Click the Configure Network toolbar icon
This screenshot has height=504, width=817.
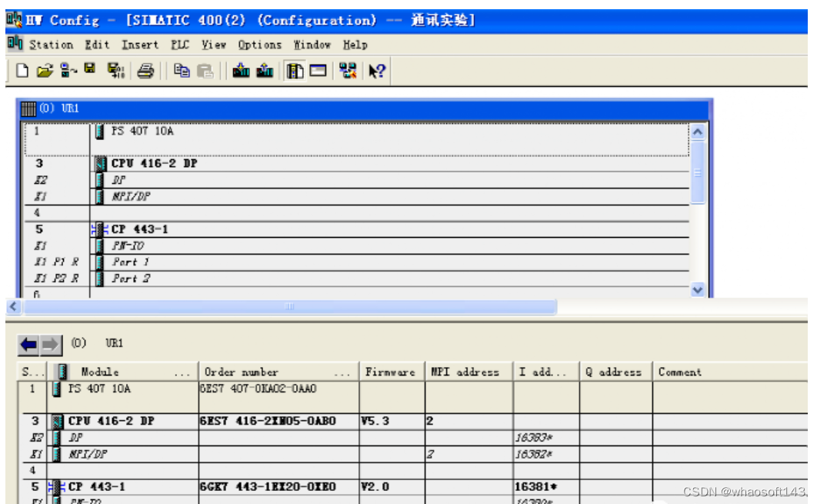point(348,70)
